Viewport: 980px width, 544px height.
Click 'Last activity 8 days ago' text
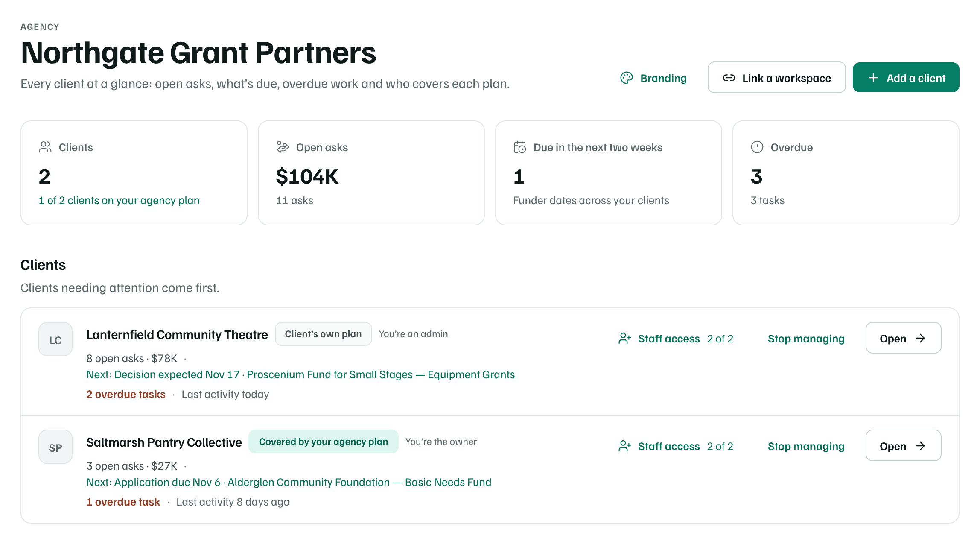233,502
